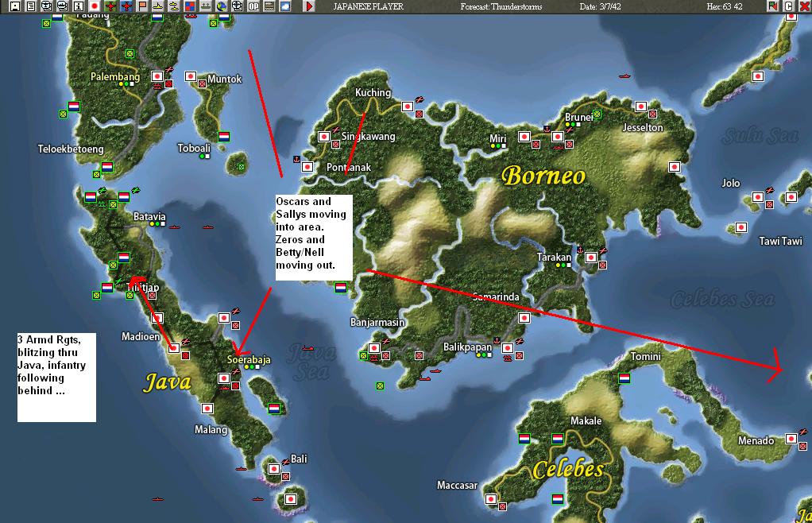Image resolution: width=812 pixels, height=523 pixels.
Task: Select Japanese flag unit at Muntok
Action: coord(191,76)
